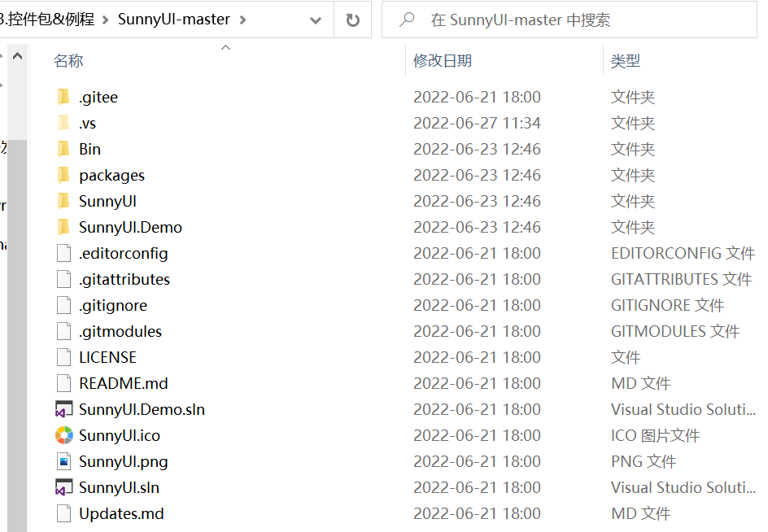The width and height of the screenshot is (768, 532).
Task: Select the SunnyUI folder name
Action: click(107, 202)
